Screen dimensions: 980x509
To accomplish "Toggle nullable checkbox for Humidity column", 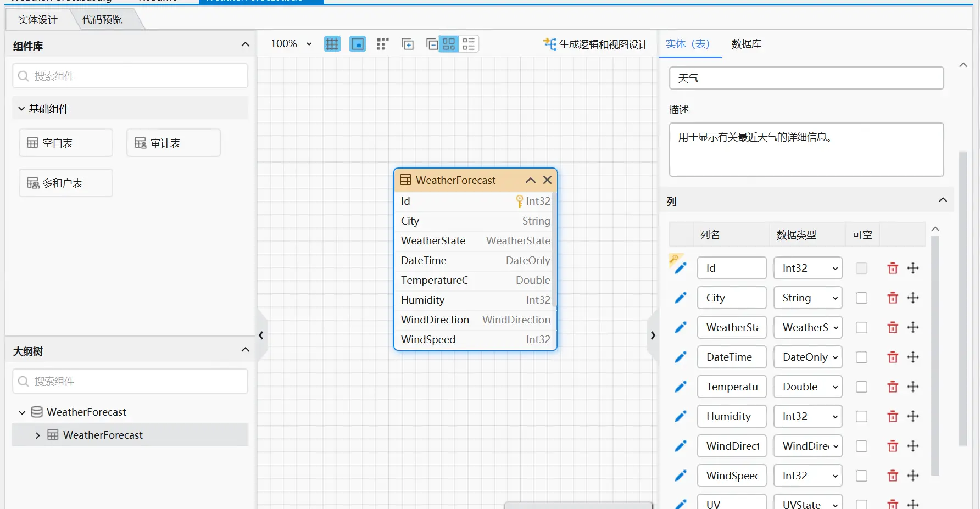I will click(x=861, y=416).
